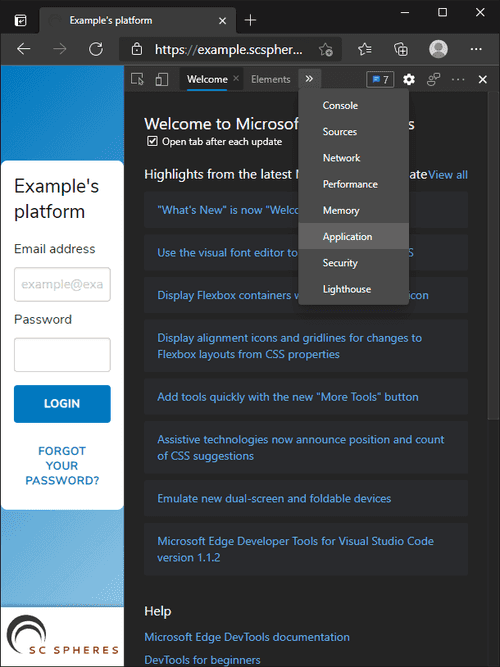Click the View all link
This screenshot has width=500, height=667.
click(x=448, y=175)
